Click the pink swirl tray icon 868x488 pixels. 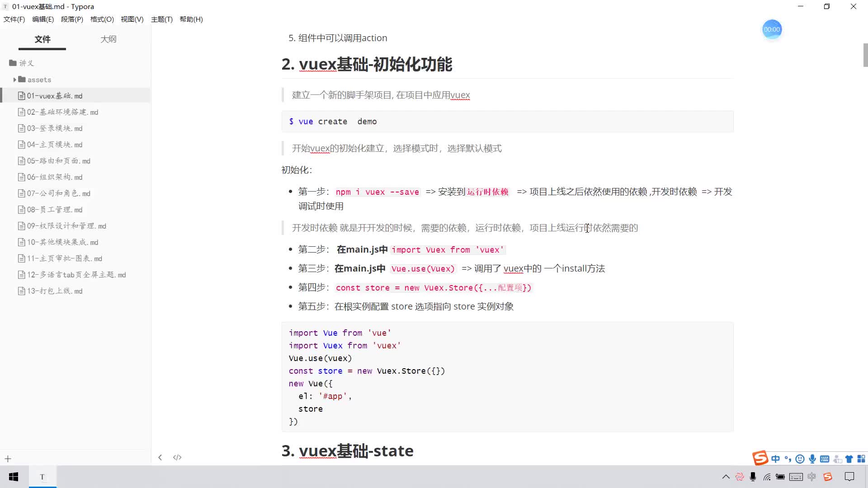click(x=740, y=477)
